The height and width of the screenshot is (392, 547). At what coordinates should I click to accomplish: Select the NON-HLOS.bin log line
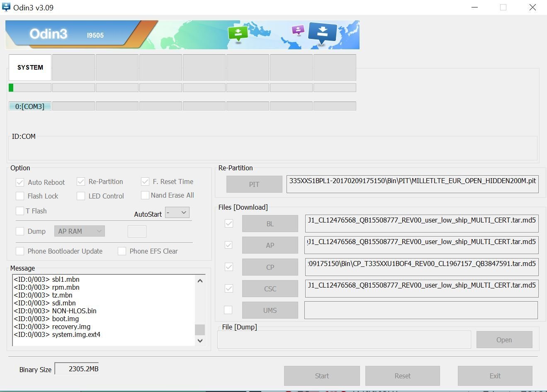click(x=55, y=311)
